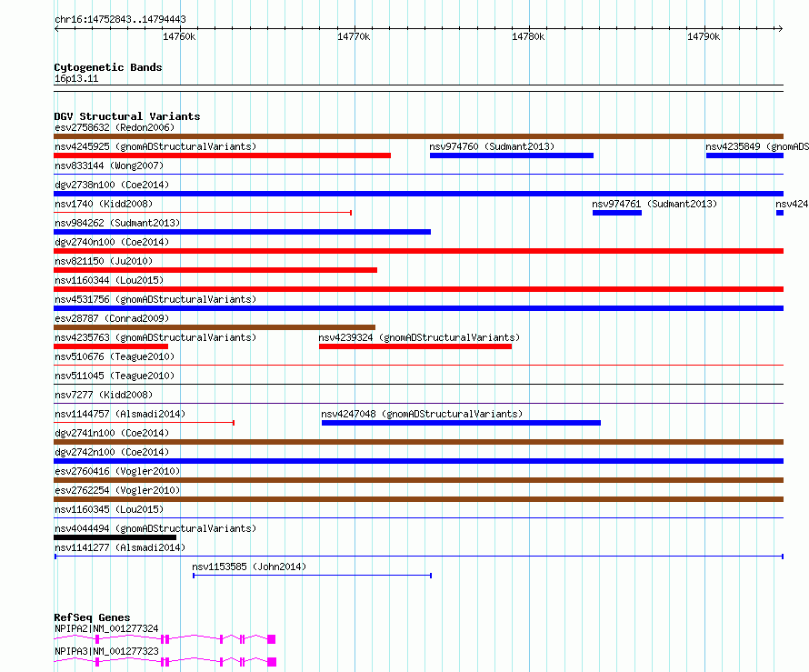Click the brown bar under esv28787
The height and width of the screenshot is (672, 809).
(x=215, y=327)
